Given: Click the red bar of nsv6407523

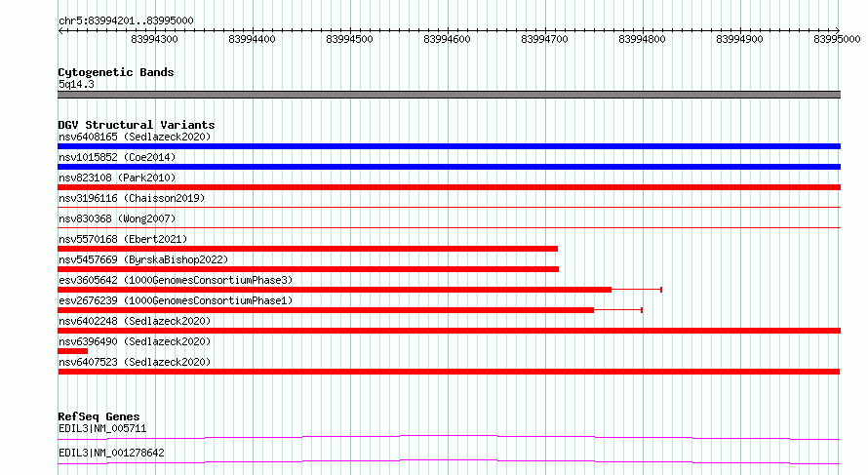Looking at the screenshot, I should [449, 372].
